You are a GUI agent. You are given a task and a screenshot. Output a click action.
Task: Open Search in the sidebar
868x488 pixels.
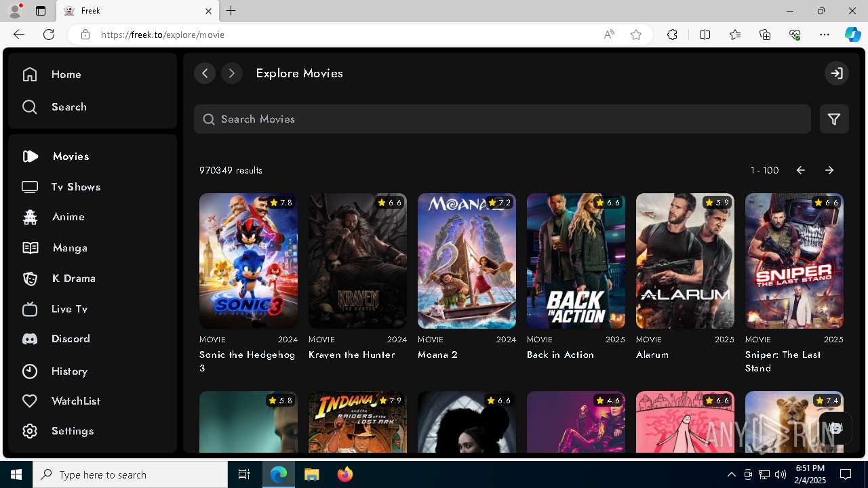[x=54, y=107]
